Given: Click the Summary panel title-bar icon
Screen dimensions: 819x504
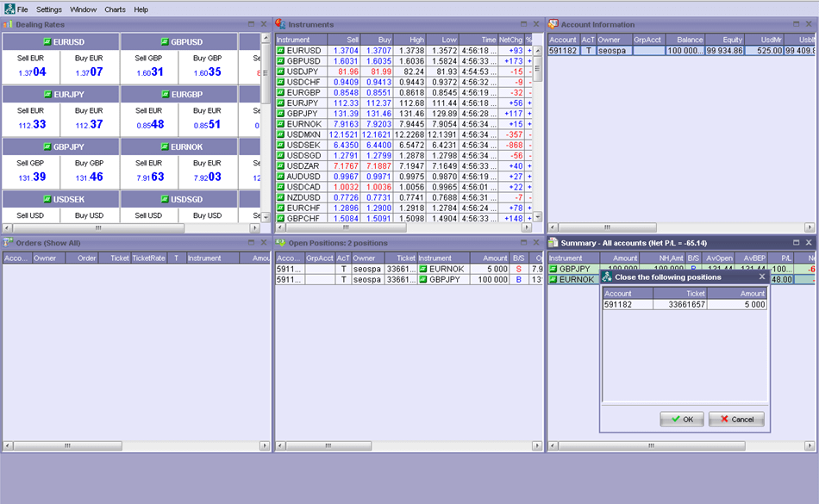Looking at the screenshot, I should point(551,242).
